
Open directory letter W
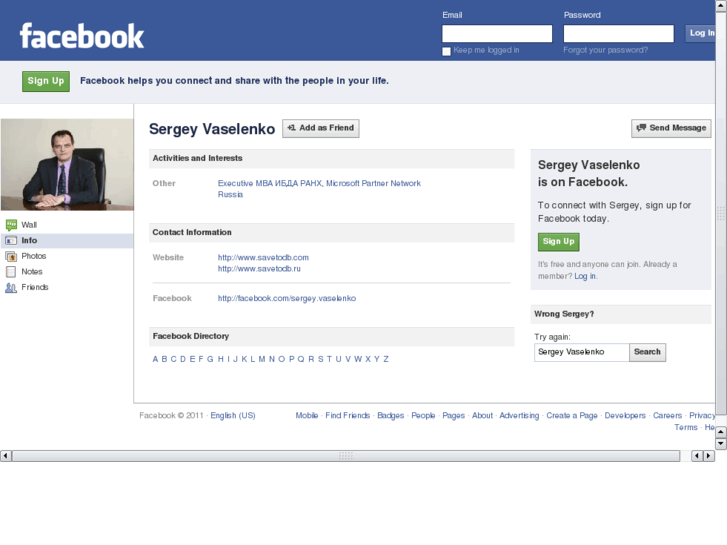[358, 359]
